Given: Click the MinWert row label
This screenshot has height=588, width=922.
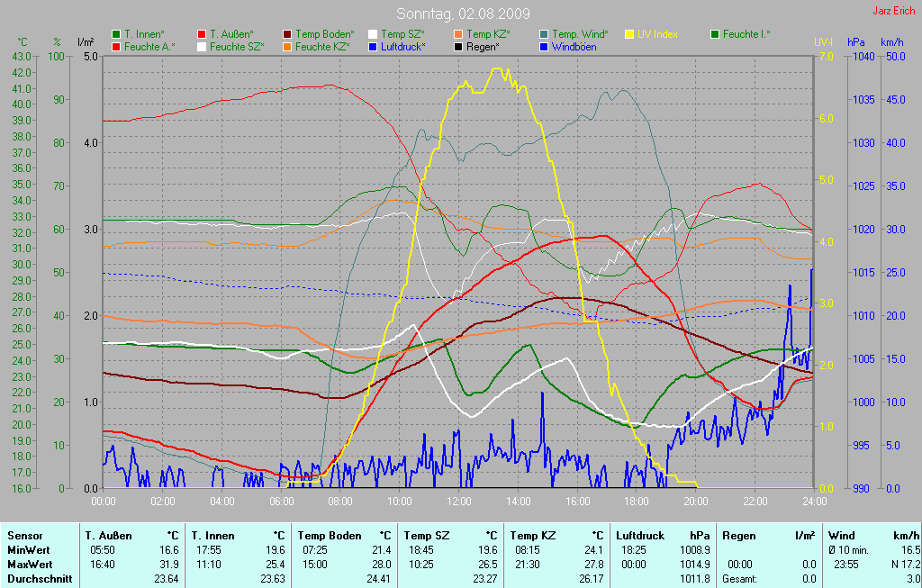Looking at the screenshot, I should 29,550.
